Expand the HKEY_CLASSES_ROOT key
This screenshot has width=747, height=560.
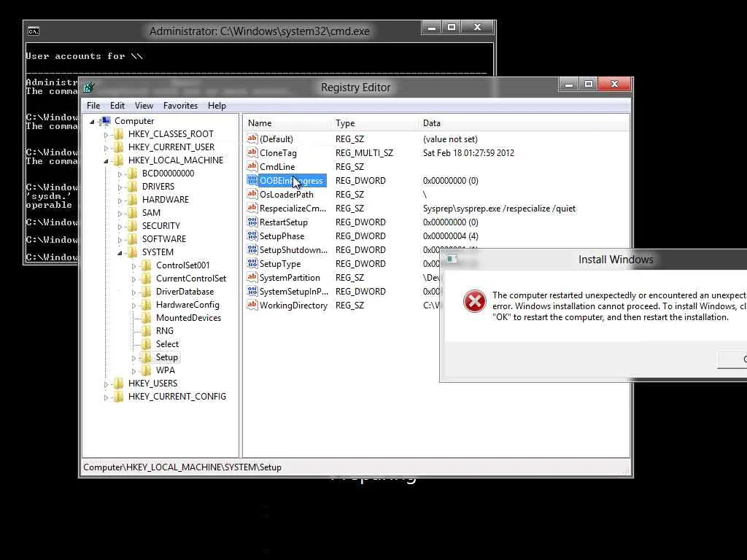(106, 135)
